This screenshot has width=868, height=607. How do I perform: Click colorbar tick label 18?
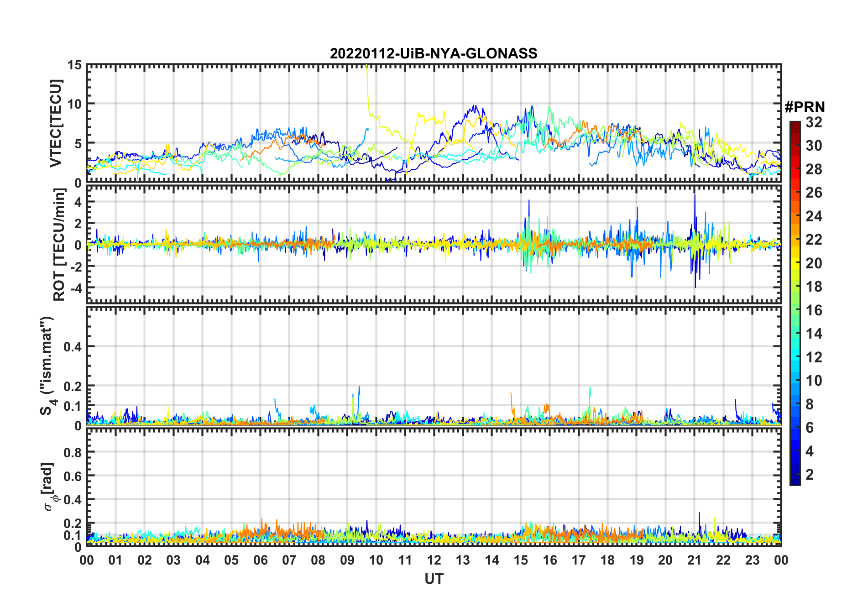pos(814,287)
